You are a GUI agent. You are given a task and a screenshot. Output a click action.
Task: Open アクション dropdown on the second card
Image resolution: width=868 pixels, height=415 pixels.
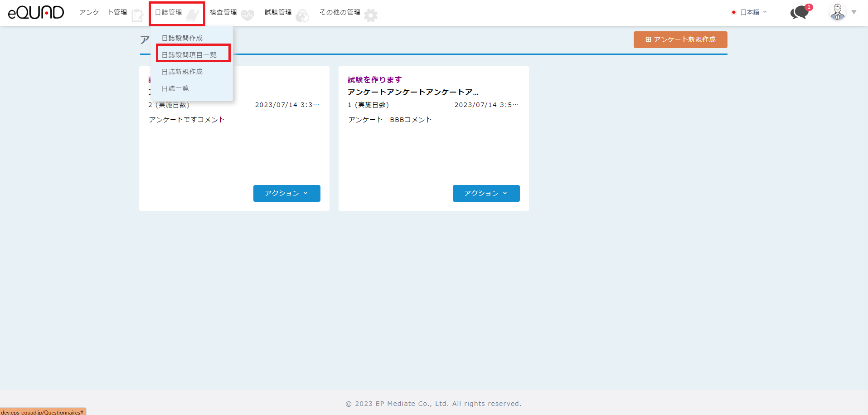point(486,193)
